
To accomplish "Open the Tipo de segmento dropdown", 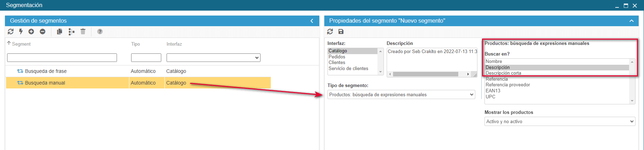I will point(401,94).
